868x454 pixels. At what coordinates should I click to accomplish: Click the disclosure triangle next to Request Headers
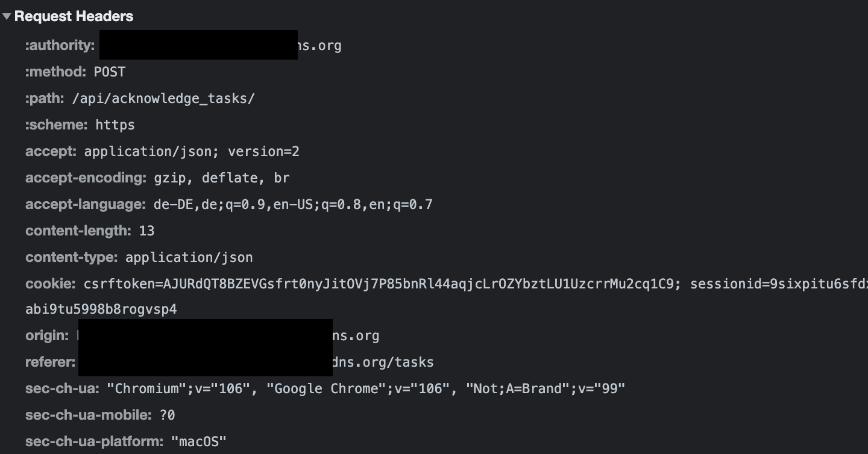pos(7,16)
